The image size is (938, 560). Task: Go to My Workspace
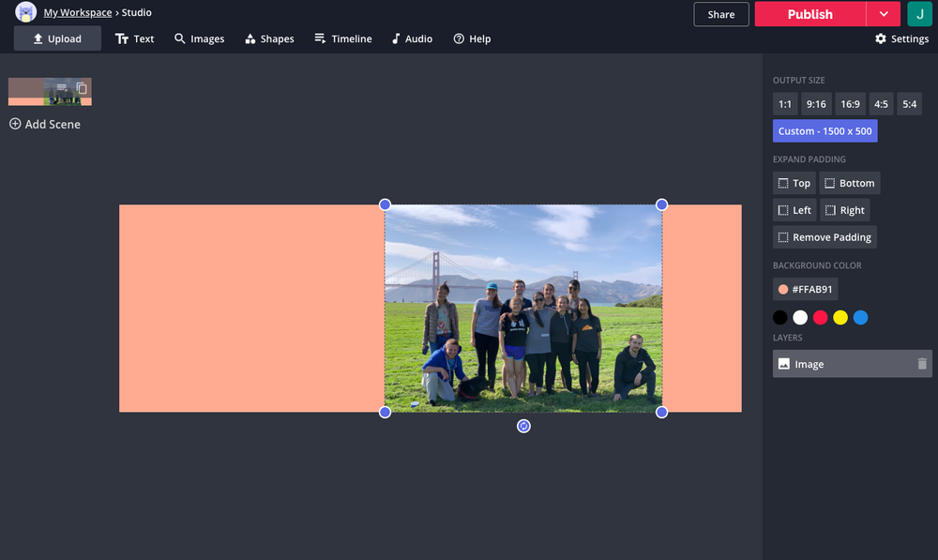(x=77, y=12)
